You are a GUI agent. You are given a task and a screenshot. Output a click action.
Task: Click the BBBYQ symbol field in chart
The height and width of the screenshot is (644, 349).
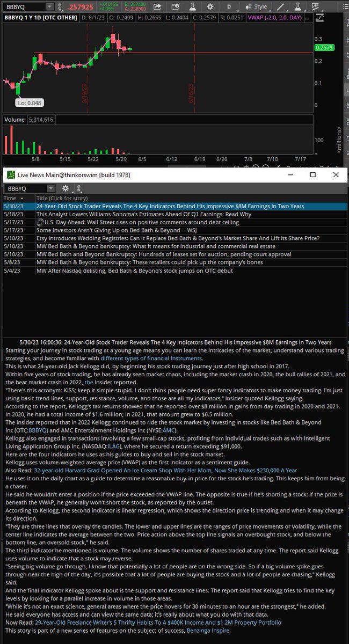tap(24, 7)
